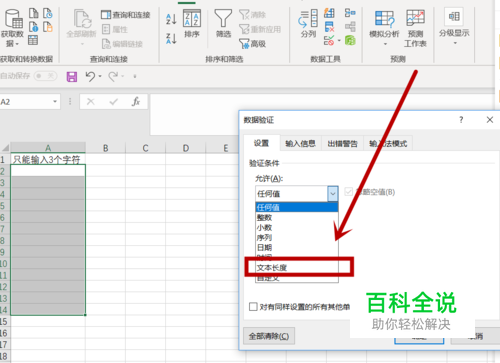This screenshot has width=500, height=363.
Task: Switch to the 输入信息 (Input Message) tab
Action: (x=300, y=144)
